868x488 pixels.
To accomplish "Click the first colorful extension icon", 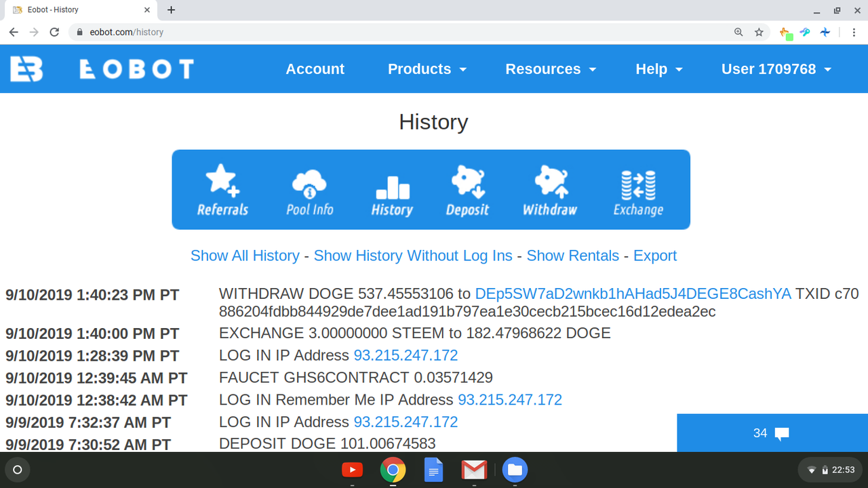I will 786,32.
